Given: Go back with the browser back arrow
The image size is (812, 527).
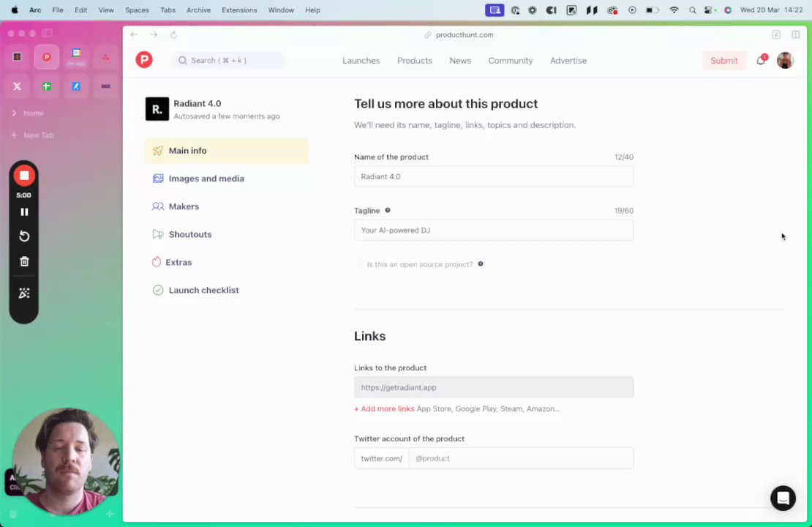Looking at the screenshot, I should [x=134, y=34].
